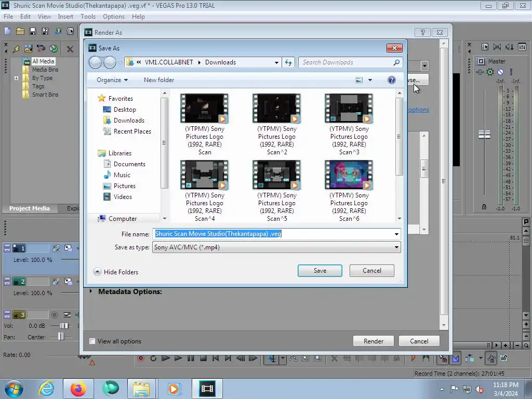Click the Open folder toolbar icon
This screenshot has height=399, width=532.
(x=20, y=31)
